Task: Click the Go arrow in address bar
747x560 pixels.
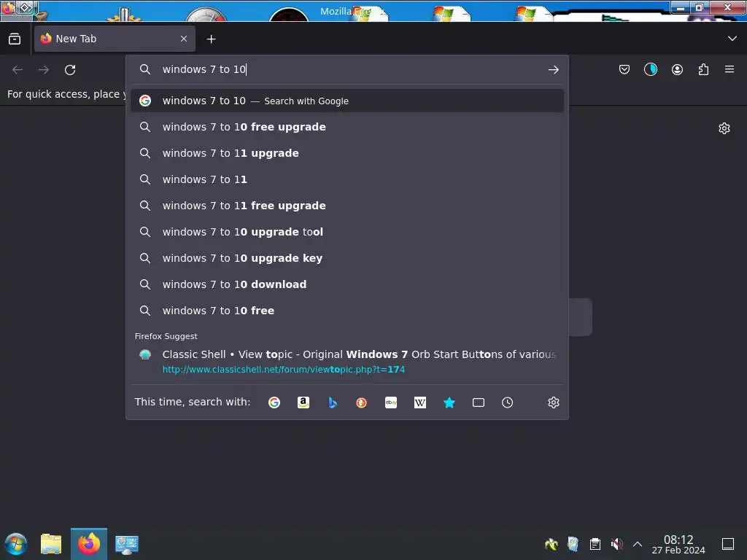Action: point(553,70)
